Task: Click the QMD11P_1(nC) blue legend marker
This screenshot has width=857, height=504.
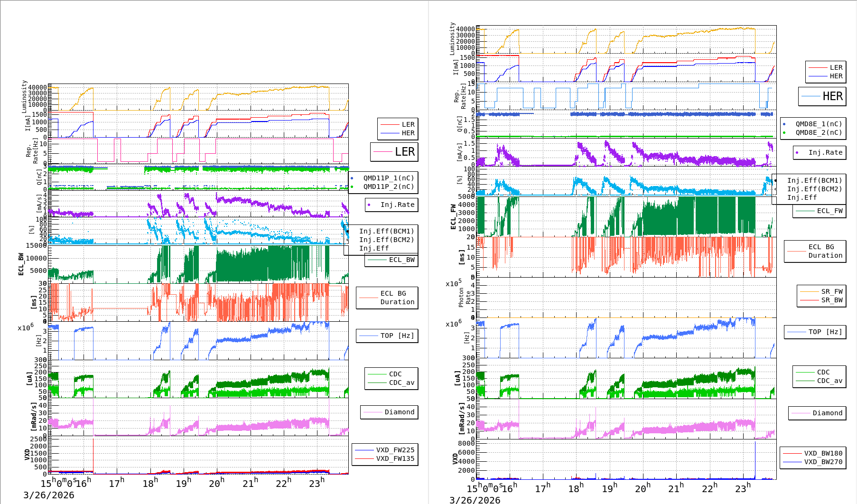Action: [x=352, y=178]
